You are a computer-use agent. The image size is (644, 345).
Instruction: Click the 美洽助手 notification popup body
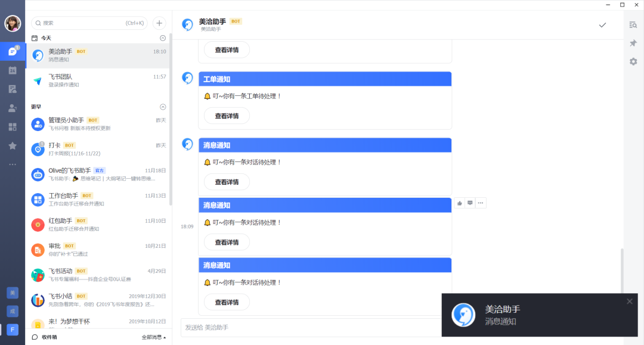tap(540, 315)
